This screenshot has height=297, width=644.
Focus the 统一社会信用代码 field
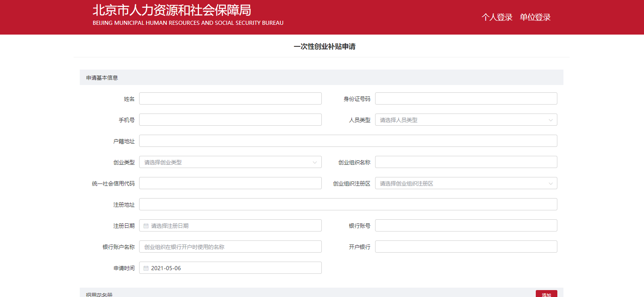point(230,183)
